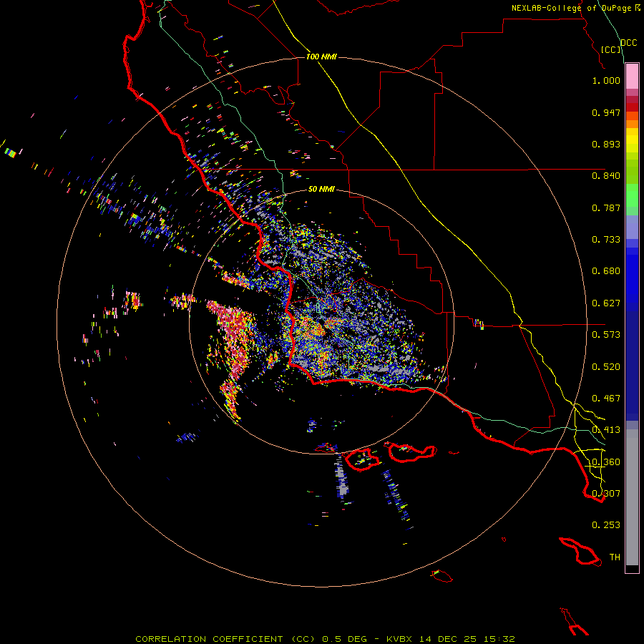Click the [CC] units label
This screenshot has height=644, width=644.
click(610, 49)
